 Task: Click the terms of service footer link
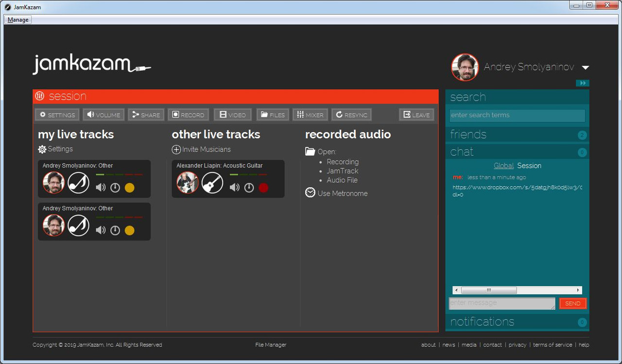click(553, 345)
